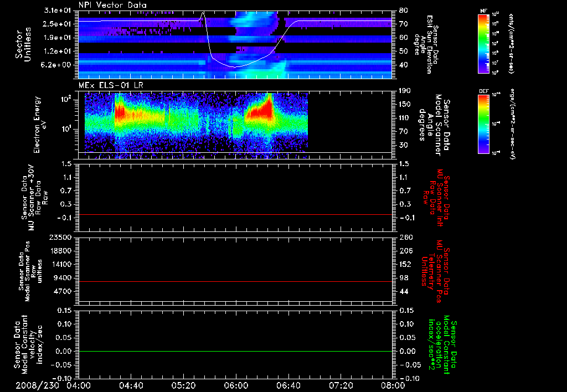Click the 08:00 time tick label

pyautogui.click(x=393, y=385)
